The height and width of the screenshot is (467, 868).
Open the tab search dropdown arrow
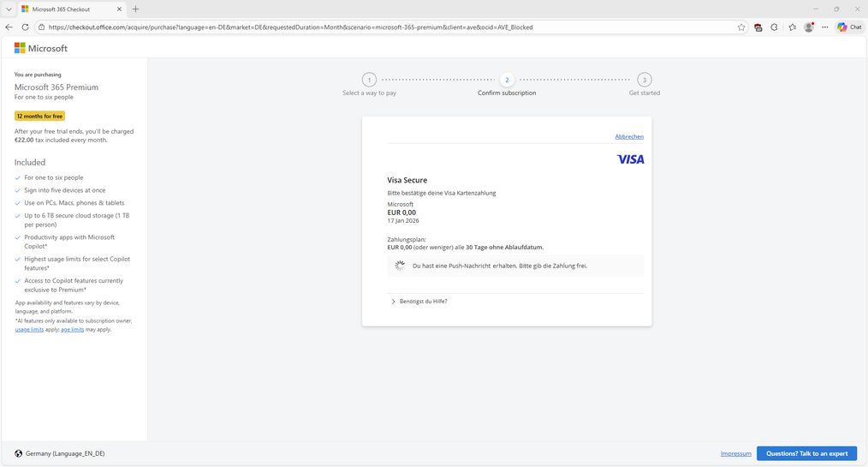(x=9, y=9)
